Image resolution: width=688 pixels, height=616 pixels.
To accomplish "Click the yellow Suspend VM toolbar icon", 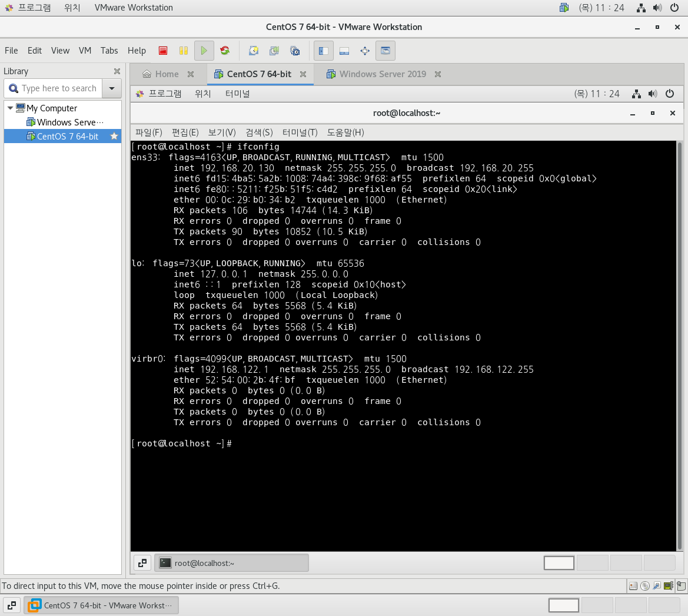I will click(x=184, y=51).
